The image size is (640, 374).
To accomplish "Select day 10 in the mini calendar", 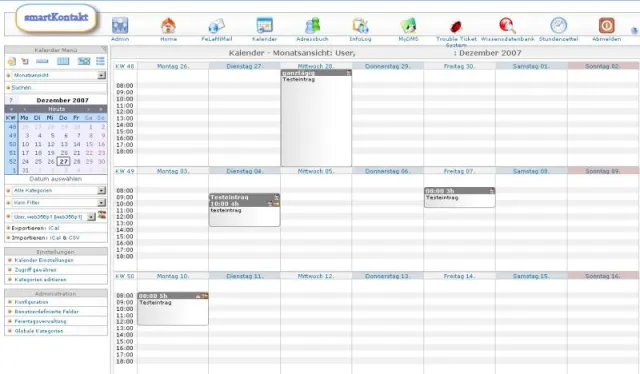I will point(25,144).
